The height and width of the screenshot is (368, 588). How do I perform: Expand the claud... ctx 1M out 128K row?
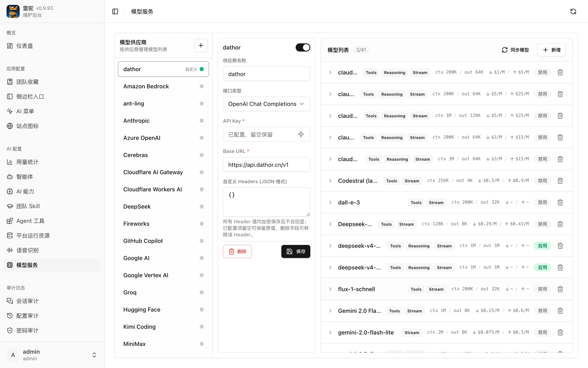pos(330,116)
